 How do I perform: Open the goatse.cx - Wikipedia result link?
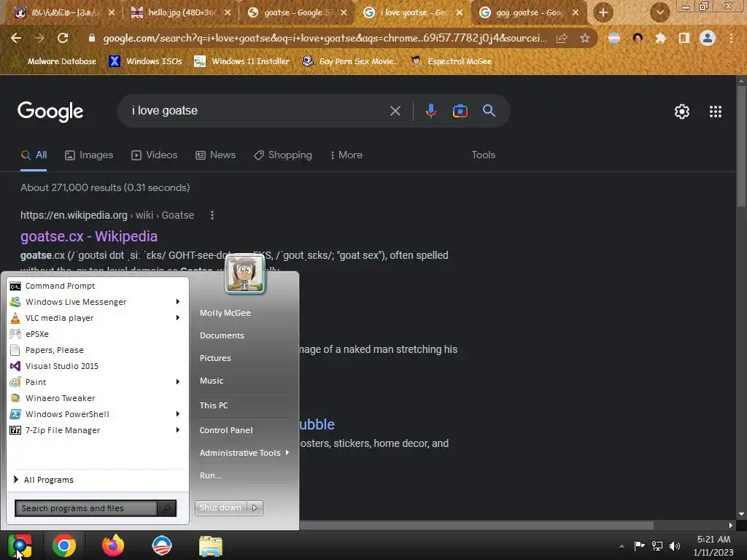tap(88, 236)
